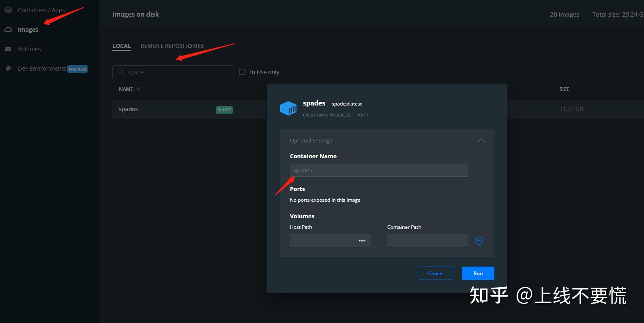
Task: Open Dev Environments preview section
Action: (x=42, y=69)
